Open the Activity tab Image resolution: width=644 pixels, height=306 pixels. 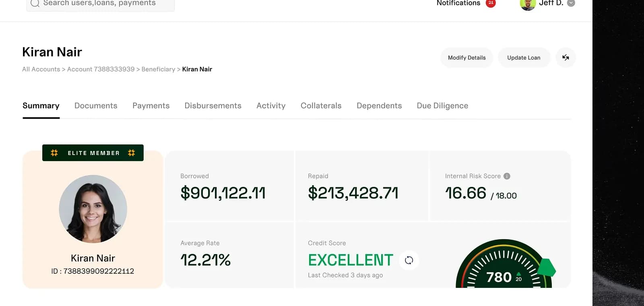tap(271, 106)
